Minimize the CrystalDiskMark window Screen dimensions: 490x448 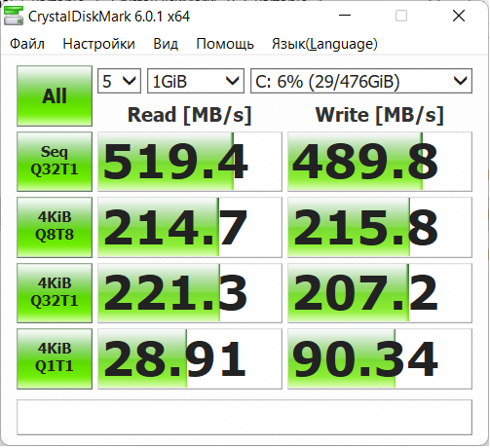(x=345, y=16)
